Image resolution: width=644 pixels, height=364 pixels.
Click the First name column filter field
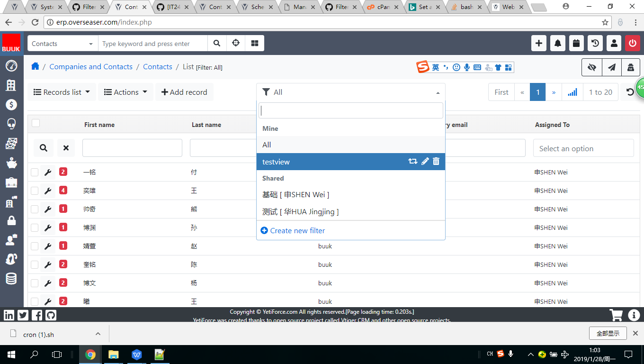[132, 148]
